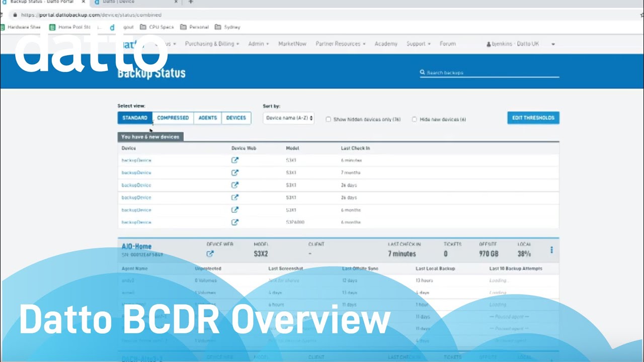Open Personal bookmark folder
644x362 pixels.
(x=194, y=27)
